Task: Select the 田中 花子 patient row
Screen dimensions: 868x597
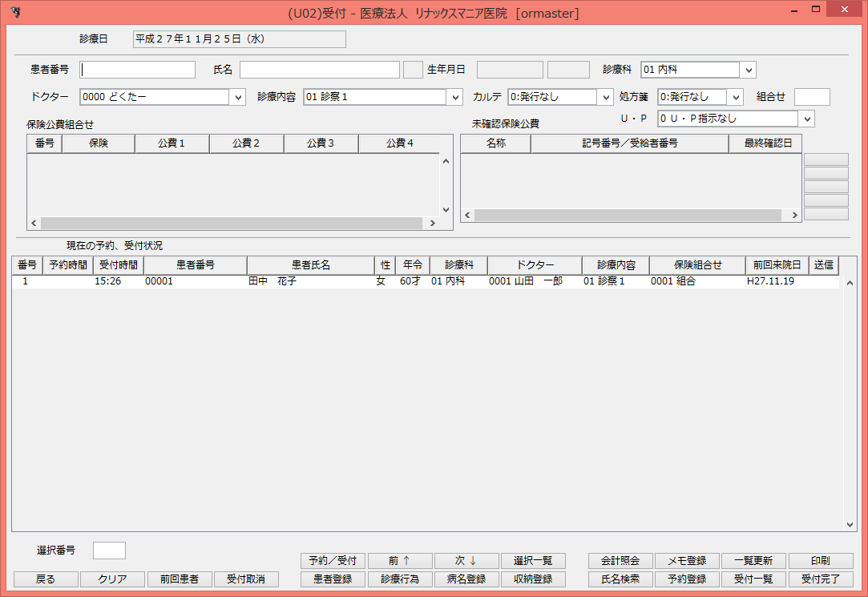Action: [321, 281]
